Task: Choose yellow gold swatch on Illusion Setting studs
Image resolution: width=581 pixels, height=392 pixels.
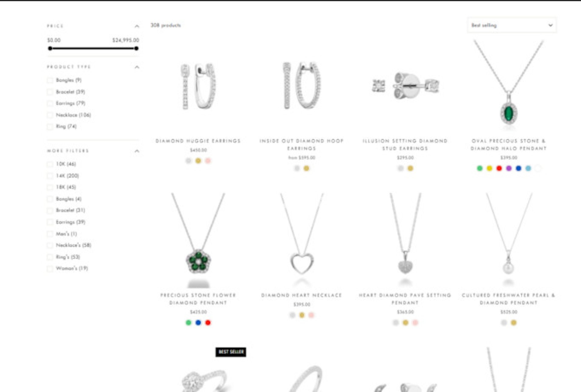Action: tap(410, 168)
